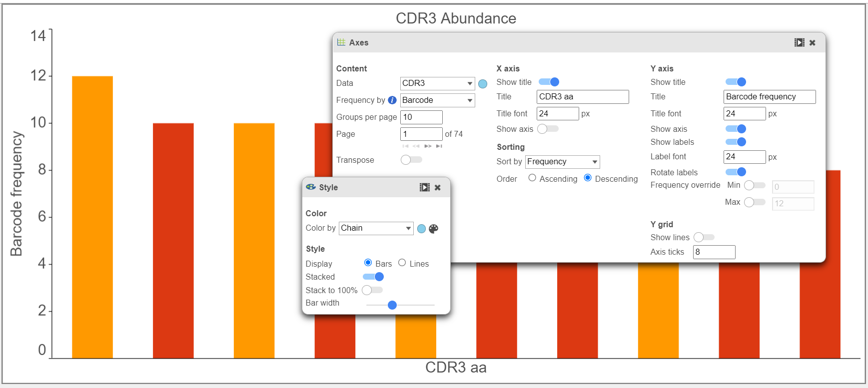Click the Axis ticks input field
868x388 pixels.
pos(714,252)
